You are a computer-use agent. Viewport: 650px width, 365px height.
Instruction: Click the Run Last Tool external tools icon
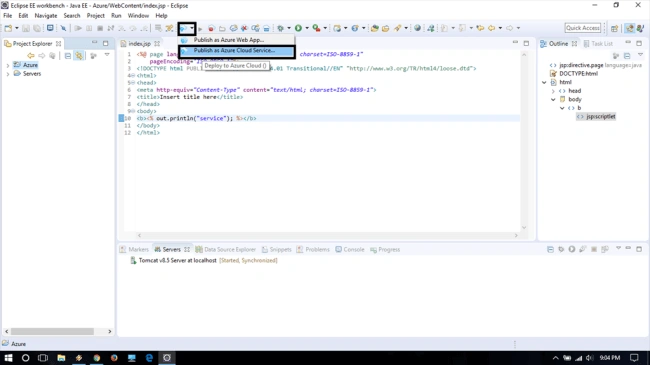point(316,28)
